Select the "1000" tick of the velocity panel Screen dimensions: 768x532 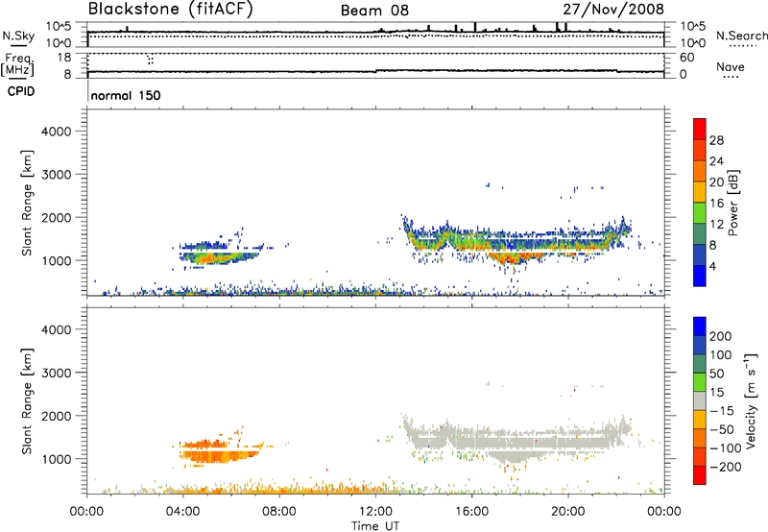click(56, 459)
